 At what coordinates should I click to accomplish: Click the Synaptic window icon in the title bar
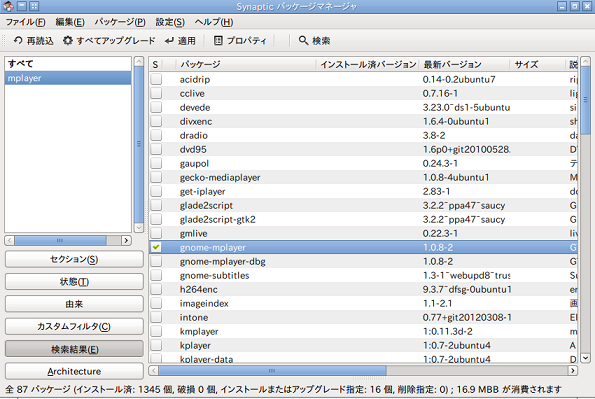coord(8,6)
